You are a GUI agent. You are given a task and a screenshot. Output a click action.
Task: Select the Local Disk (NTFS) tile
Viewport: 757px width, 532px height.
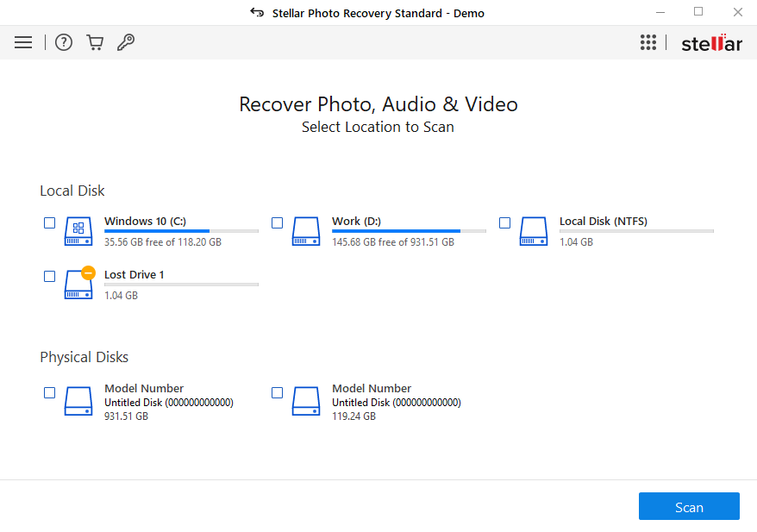click(604, 231)
